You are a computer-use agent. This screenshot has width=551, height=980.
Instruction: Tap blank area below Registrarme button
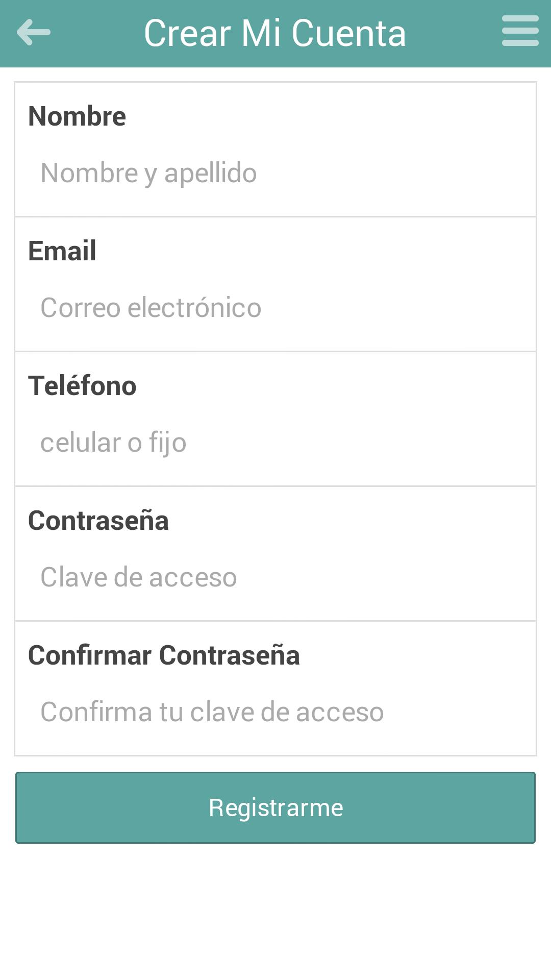[x=275, y=914]
